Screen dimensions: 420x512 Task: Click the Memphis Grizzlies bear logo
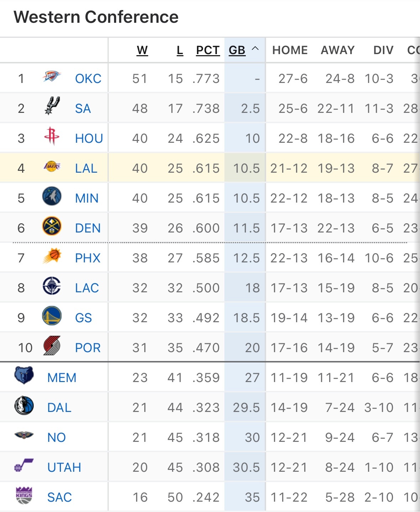[24, 376]
